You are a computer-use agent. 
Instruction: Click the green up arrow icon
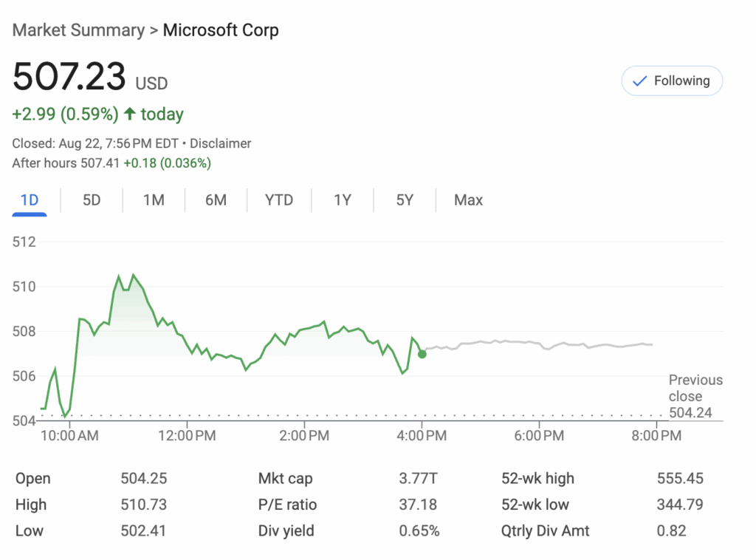pos(130,114)
